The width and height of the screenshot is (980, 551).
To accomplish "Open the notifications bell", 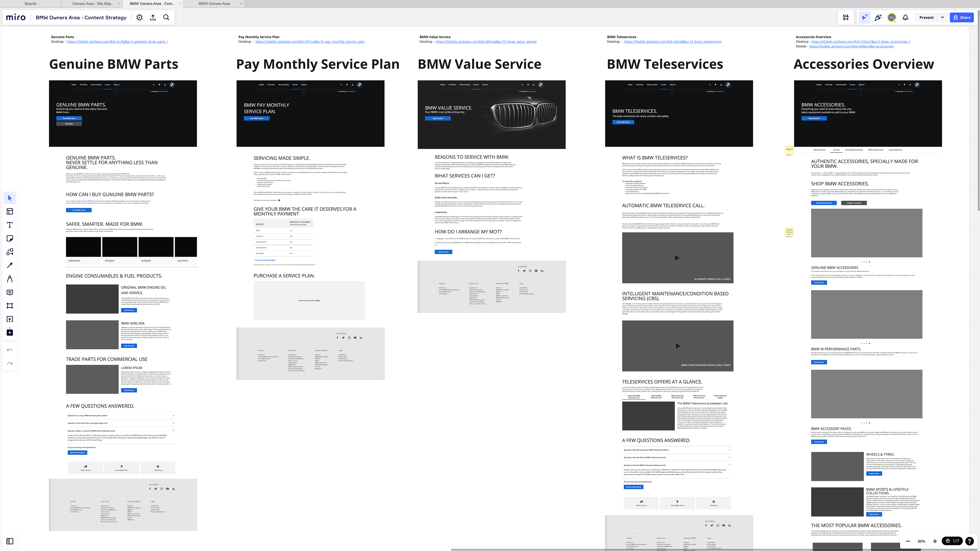I will tap(905, 18).
